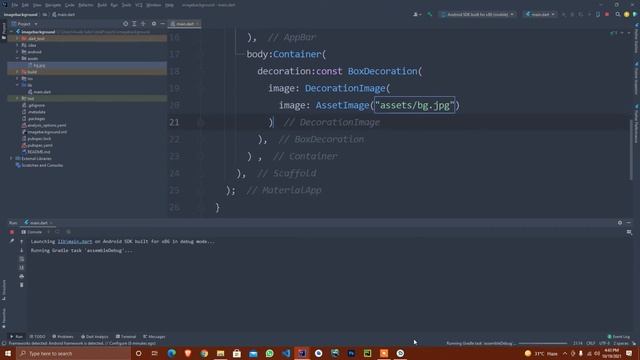The height and width of the screenshot is (360, 640).
Task: Open the Messages tool window button
Action: coord(154,337)
